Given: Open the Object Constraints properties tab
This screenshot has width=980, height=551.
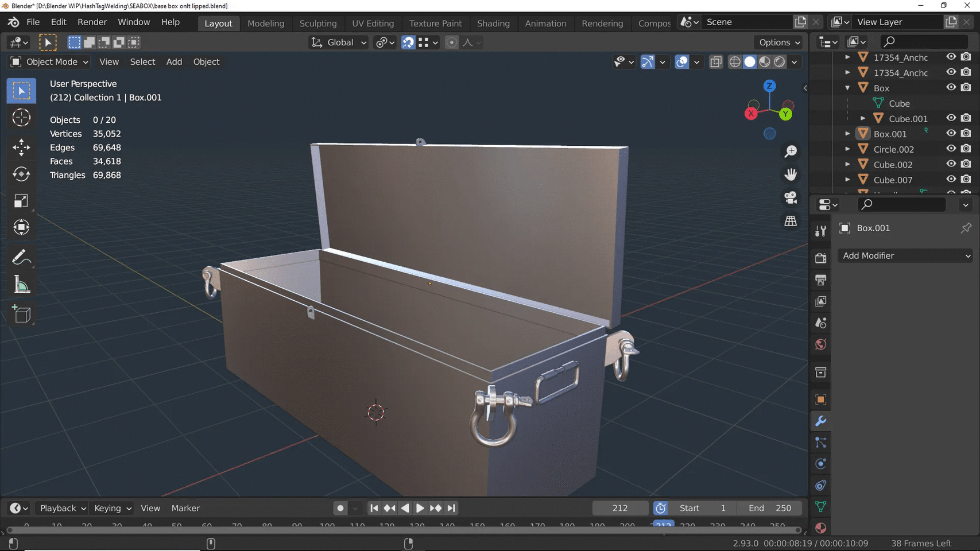Looking at the screenshot, I should 820,486.
